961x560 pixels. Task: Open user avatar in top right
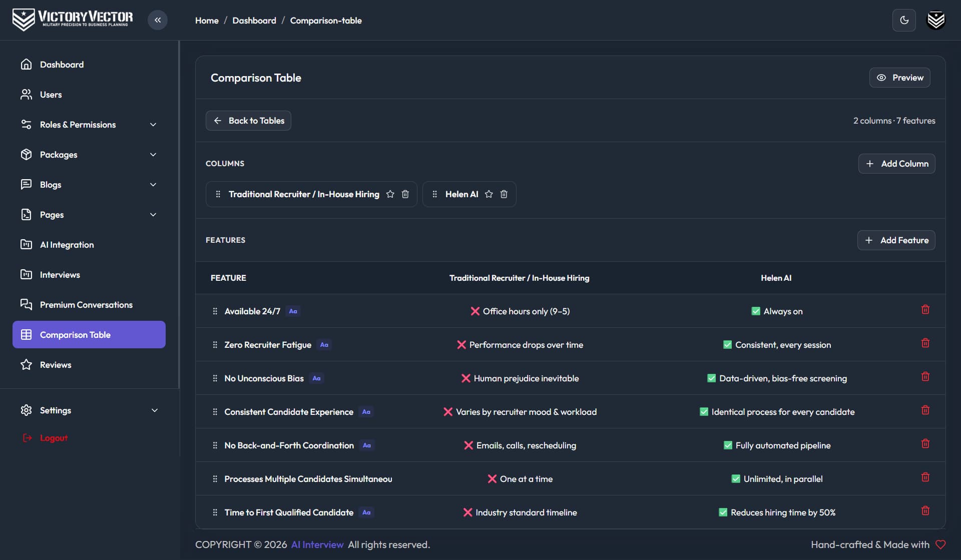point(936,20)
